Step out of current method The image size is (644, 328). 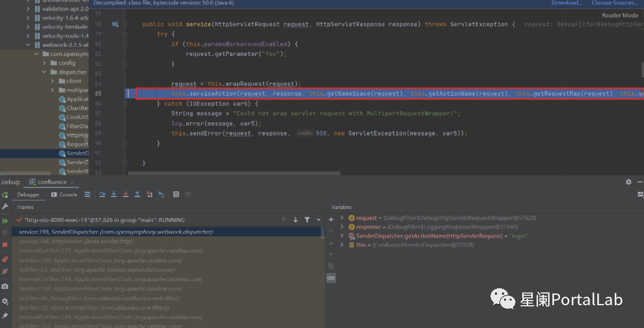[x=137, y=195]
